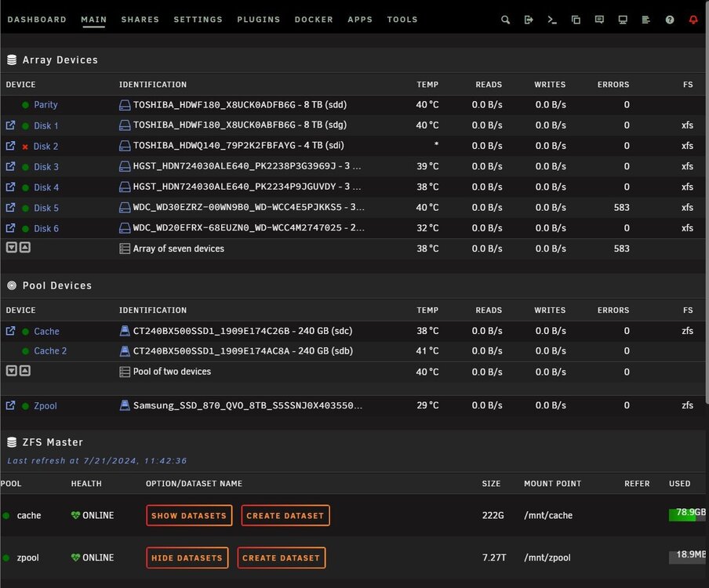The width and height of the screenshot is (709, 588).
Task: Click the green status dot of Cache
Action: pos(25,332)
